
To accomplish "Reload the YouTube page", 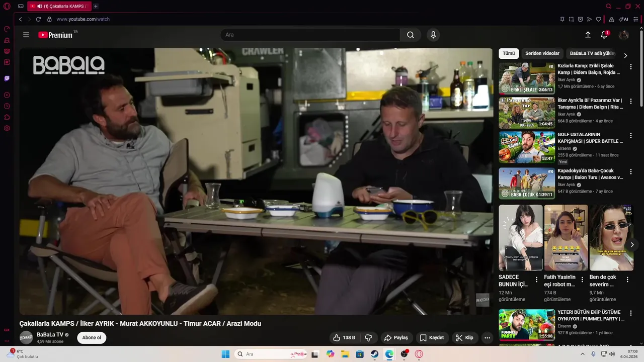I will tap(38, 19).
